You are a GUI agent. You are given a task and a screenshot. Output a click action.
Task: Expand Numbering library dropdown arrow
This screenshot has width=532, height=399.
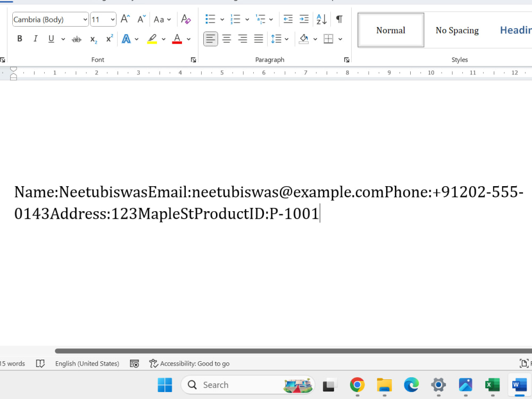point(247,20)
